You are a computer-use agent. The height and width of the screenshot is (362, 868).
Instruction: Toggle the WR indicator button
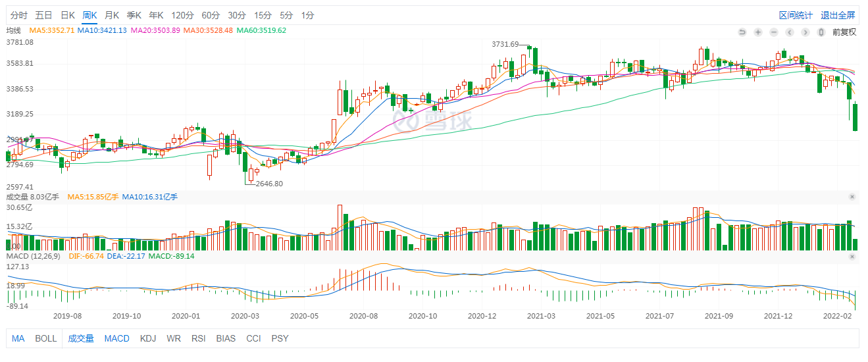coord(174,338)
